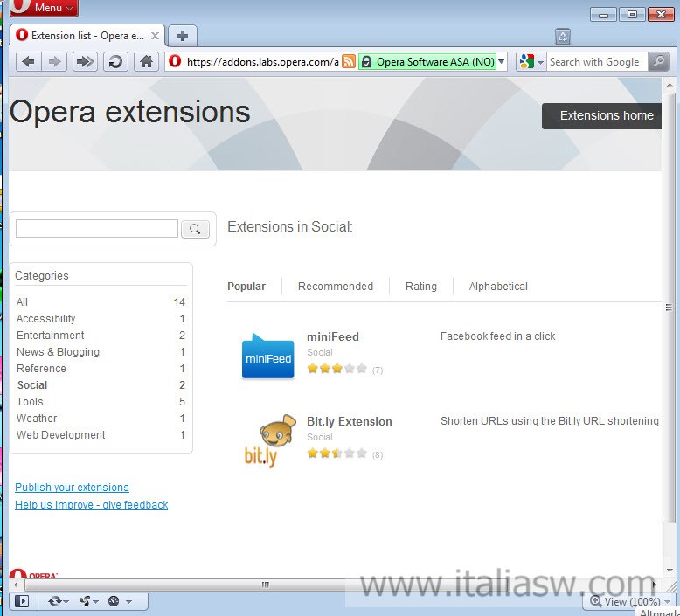680x616 pixels.
Task: Click the Fast Forward button
Action: pos(85,61)
